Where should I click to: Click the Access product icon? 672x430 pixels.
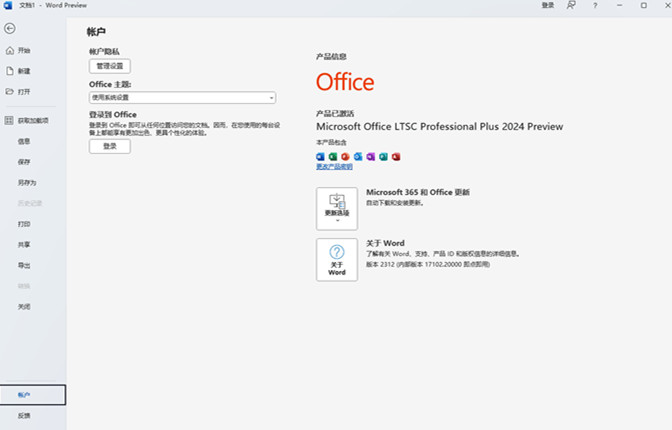point(396,156)
